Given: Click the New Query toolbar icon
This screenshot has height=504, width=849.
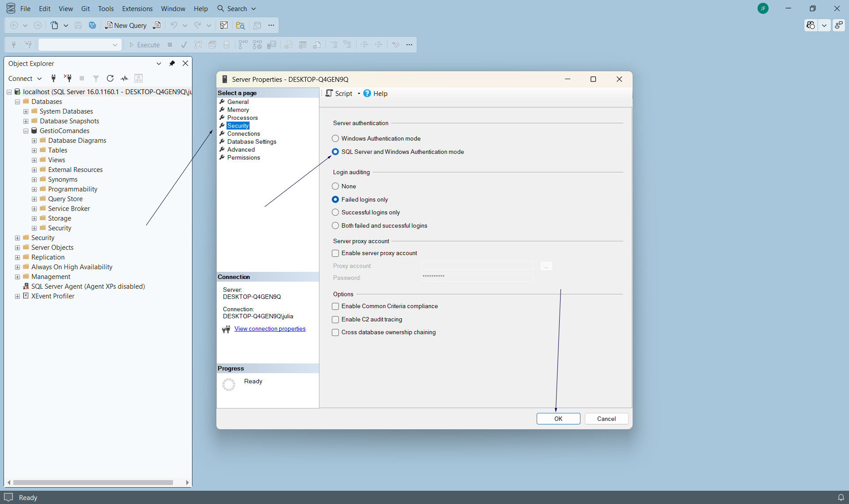Looking at the screenshot, I should (x=126, y=25).
